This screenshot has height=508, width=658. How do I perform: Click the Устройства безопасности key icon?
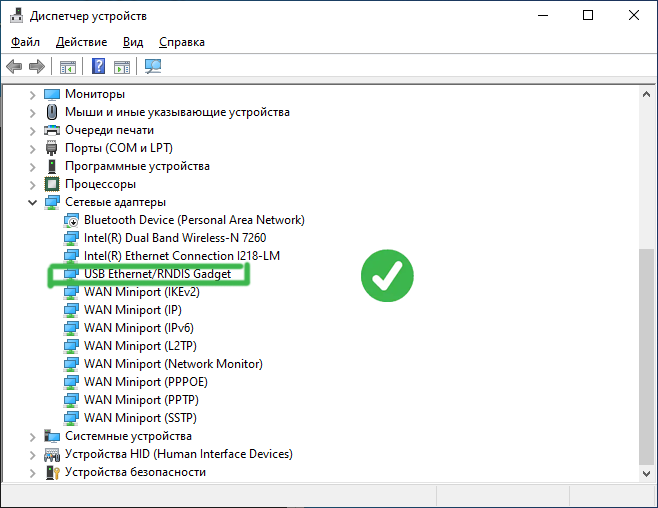tap(52, 472)
